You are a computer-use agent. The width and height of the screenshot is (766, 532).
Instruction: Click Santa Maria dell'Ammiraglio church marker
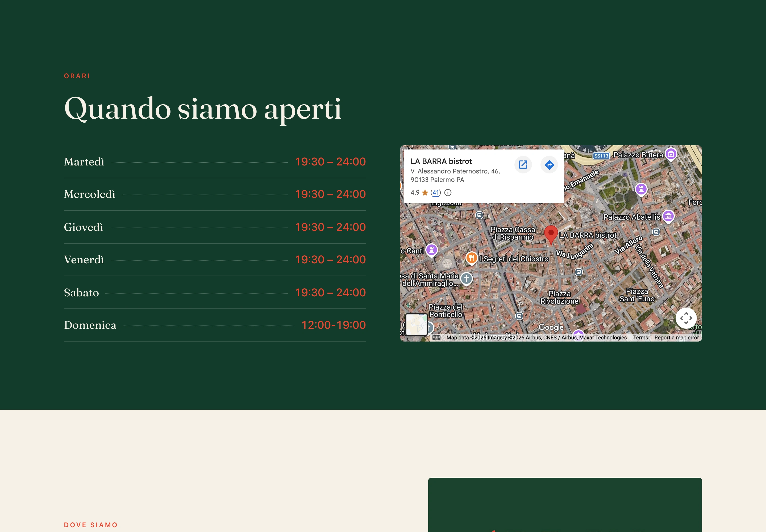pyautogui.click(x=466, y=279)
